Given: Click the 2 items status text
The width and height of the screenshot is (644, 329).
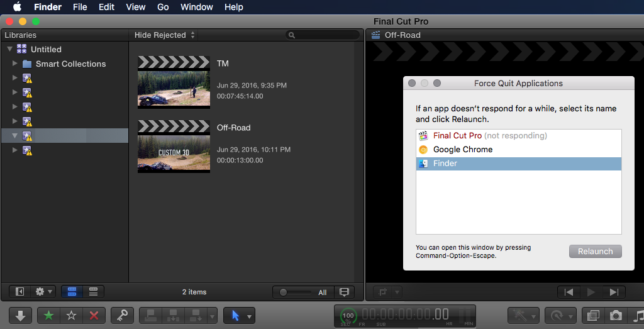Looking at the screenshot, I should click(x=194, y=292).
